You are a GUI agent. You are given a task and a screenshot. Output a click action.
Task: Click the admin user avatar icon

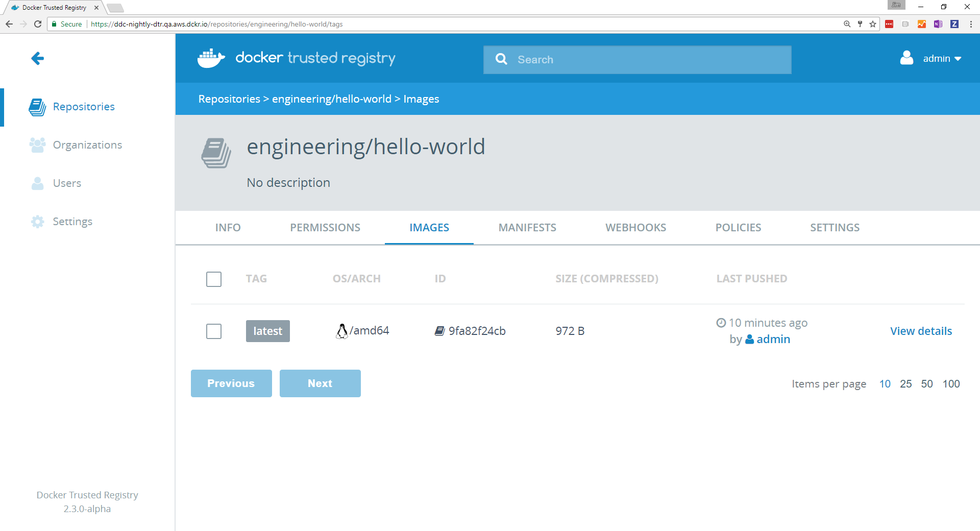(906, 58)
